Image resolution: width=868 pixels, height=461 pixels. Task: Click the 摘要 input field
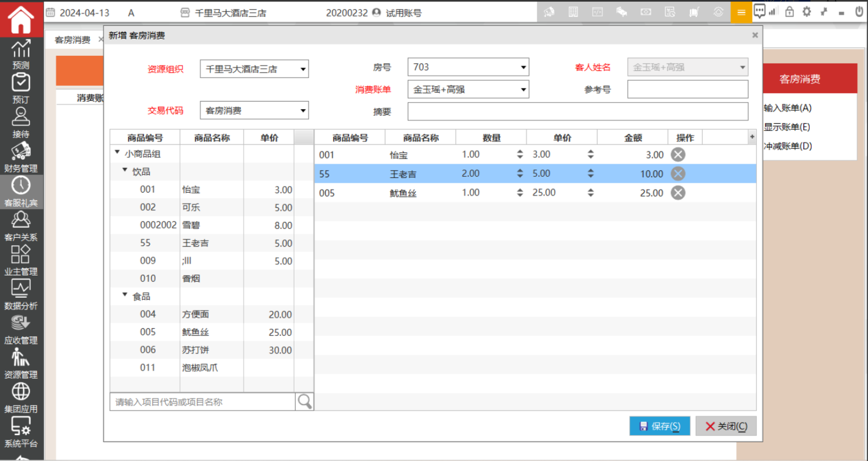pos(578,112)
